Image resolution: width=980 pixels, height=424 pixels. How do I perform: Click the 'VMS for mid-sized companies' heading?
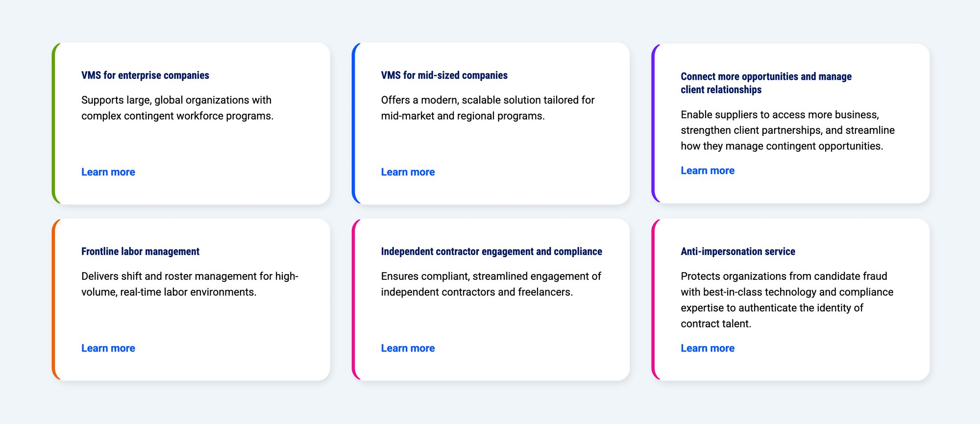point(444,75)
